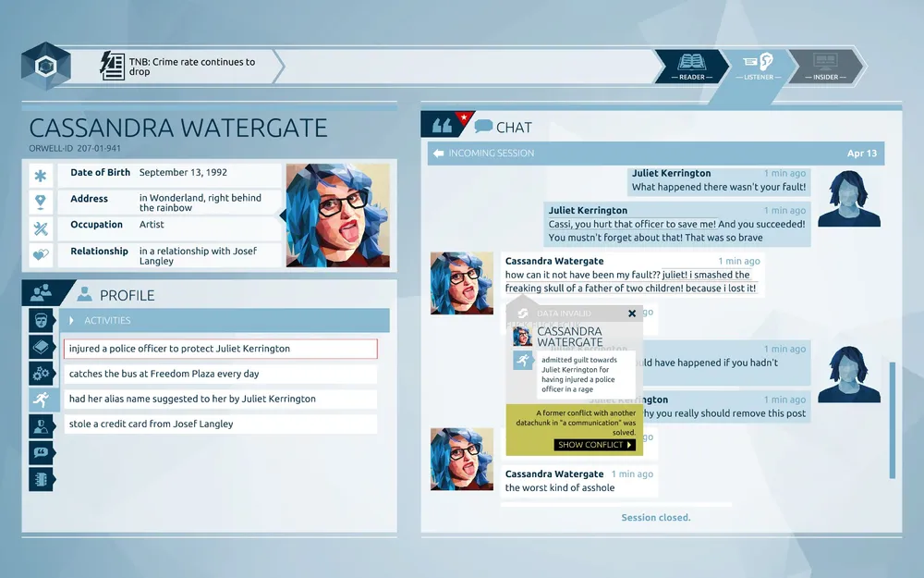
Task: Click the Orwell hexagon logo icon
Action: (46, 66)
